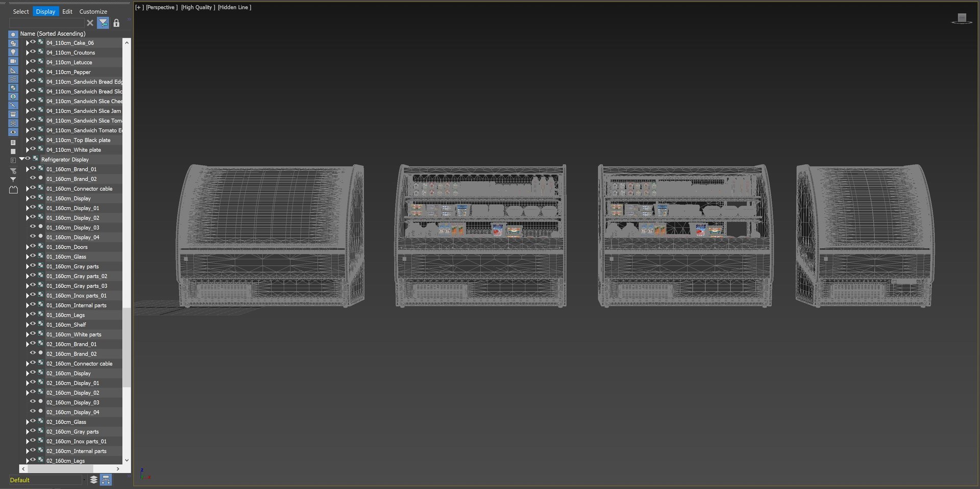Open the Customize menu
The height and width of the screenshot is (489, 980).
tap(93, 11)
